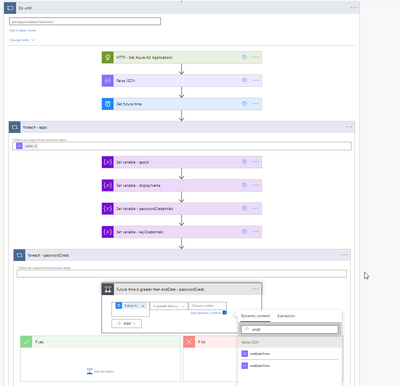Click the green HTTP action icon
This screenshot has width=400, height=386.
(108, 57)
